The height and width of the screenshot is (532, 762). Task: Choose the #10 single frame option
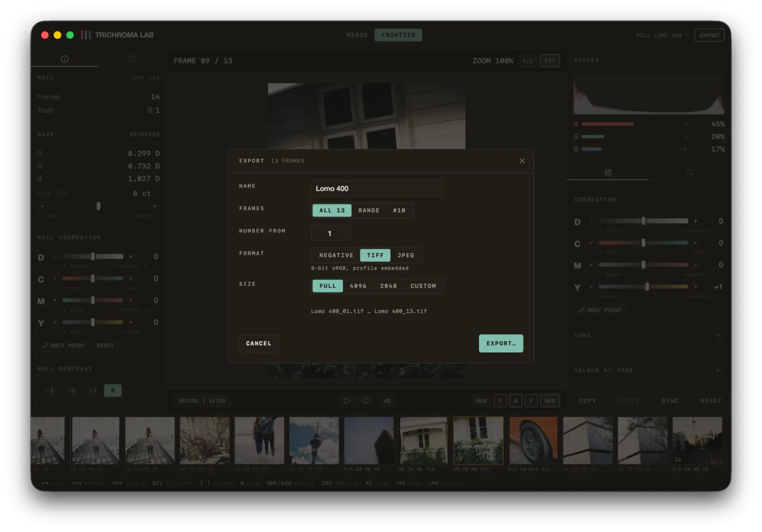pyautogui.click(x=399, y=211)
